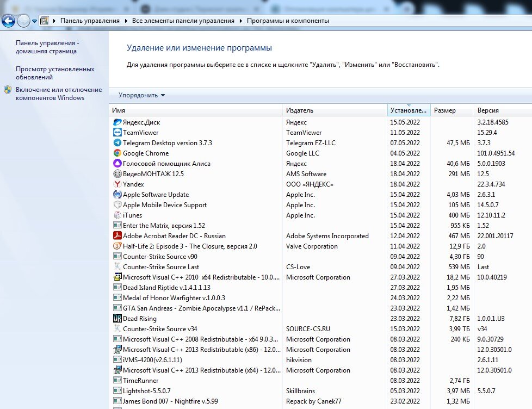Click publisher Adobe Systems Incorporated
532x409 pixels.
[x=327, y=236]
